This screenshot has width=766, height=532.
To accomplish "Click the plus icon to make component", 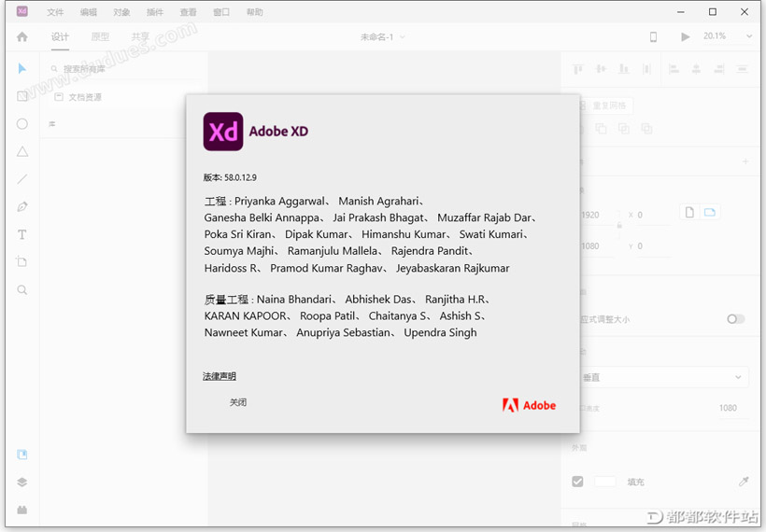I will coord(745,161).
